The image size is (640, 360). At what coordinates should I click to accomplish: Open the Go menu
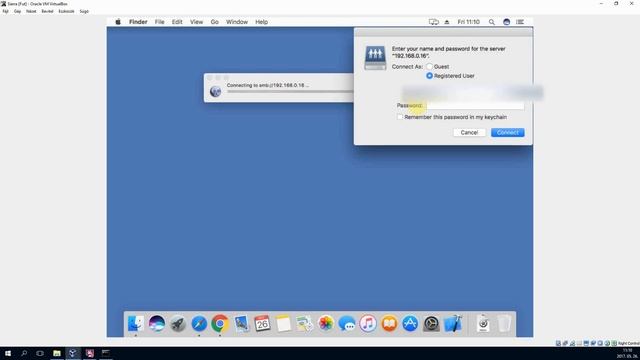(x=215, y=22)
